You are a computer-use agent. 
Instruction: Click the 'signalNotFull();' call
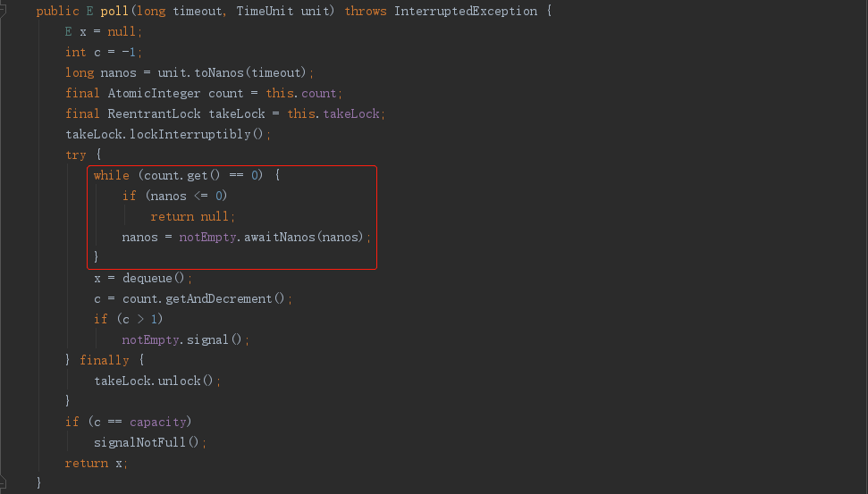pyautogui.click(x=150, y=442)
